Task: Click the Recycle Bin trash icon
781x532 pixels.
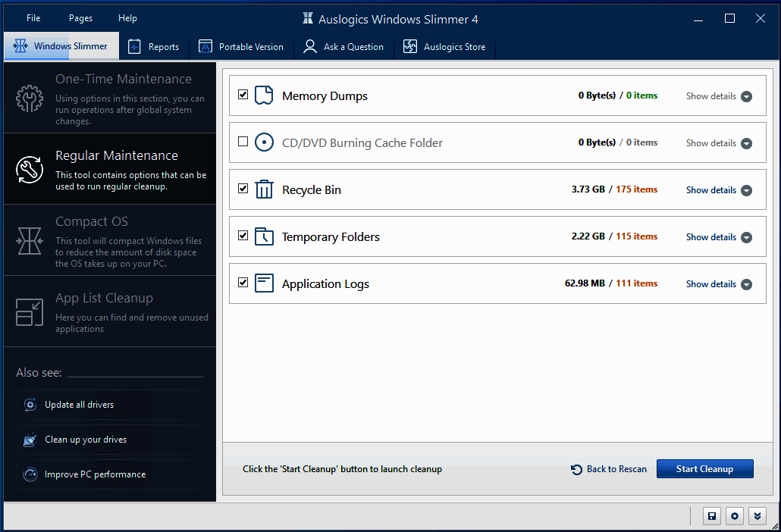Action: pyautogui.click(x=264, y=189)
